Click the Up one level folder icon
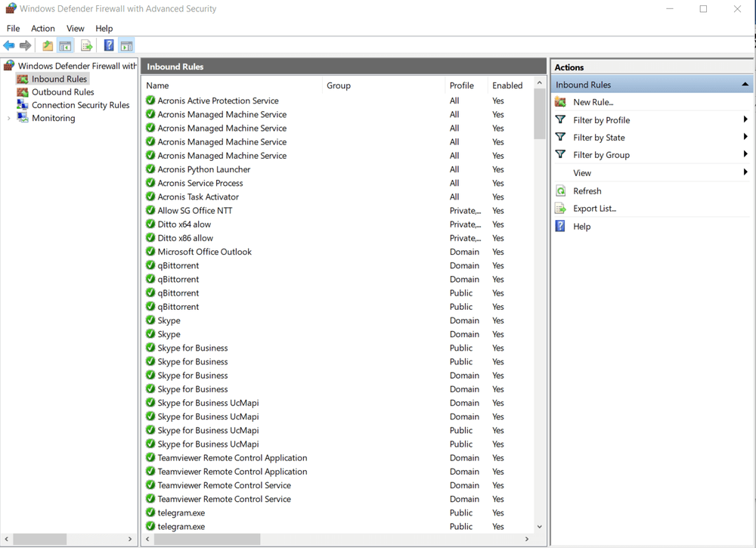The height and width of the screenshot is (548, 756). click(x=47, y=46)
